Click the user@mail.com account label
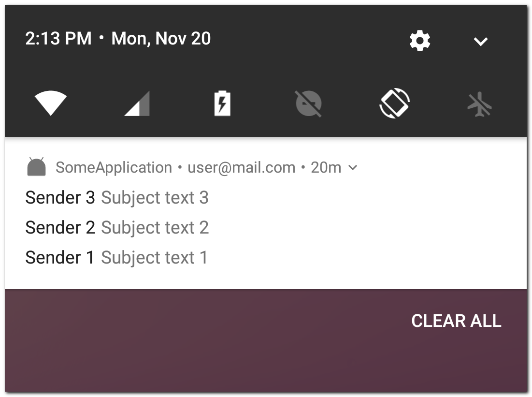532x397 pixels. tap(241, 168)
